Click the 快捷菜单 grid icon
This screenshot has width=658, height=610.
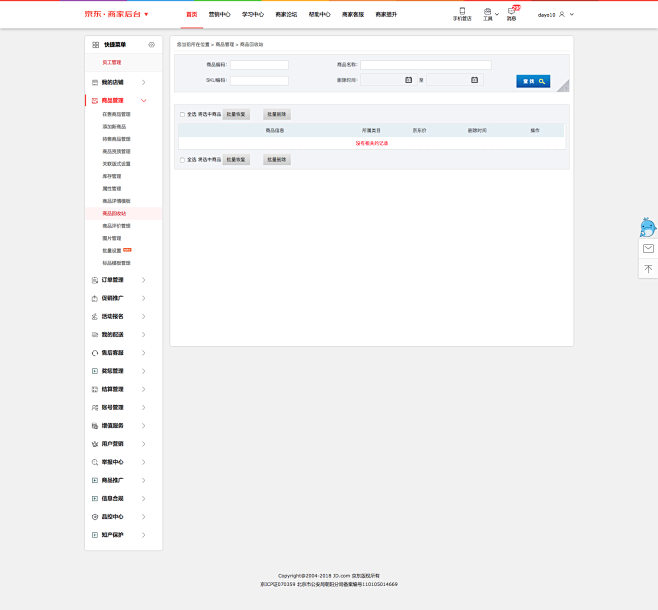click(x=95, y=45)
